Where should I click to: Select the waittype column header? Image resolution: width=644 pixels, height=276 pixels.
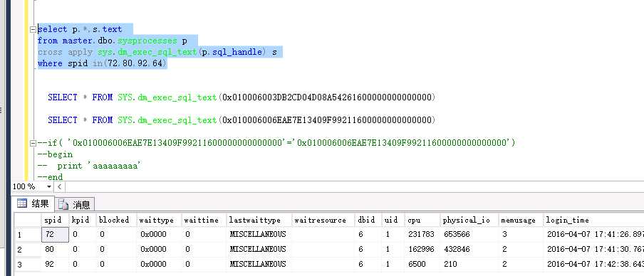pyautogui.click(x=160, y=220)
